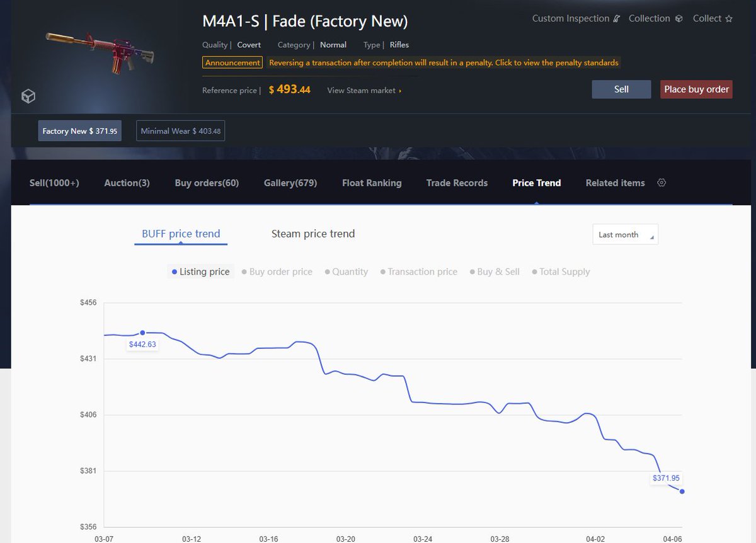This screenshot has width=756, height=543.
Task: Toggle Buy order price series
Action: click(x=277, y=271)
